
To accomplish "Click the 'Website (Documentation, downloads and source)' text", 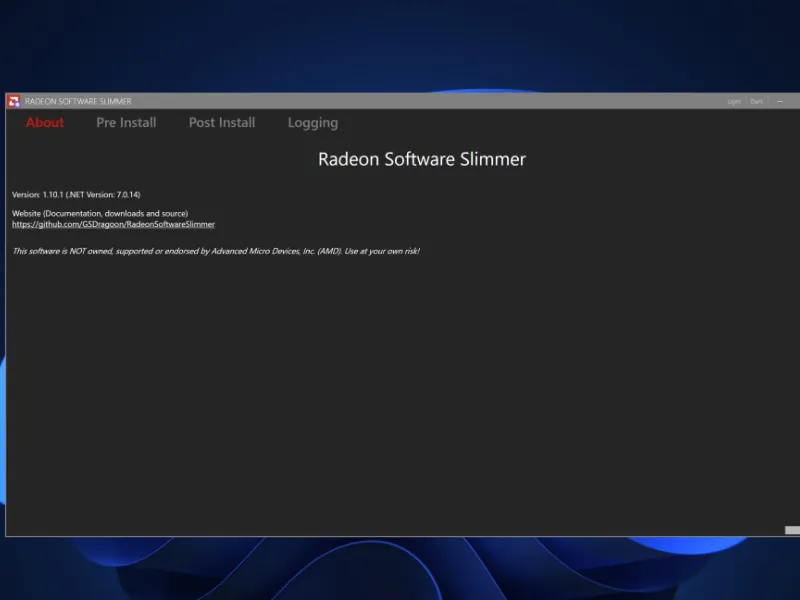I will pyautogui.click(x=100, y=213).
